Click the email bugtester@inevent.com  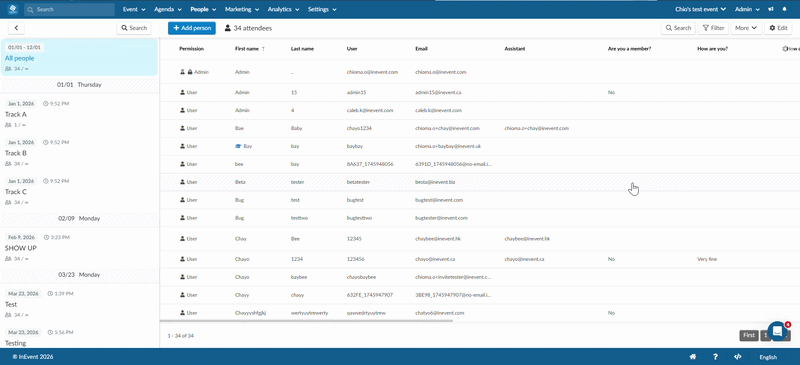[x=441, y=218]
